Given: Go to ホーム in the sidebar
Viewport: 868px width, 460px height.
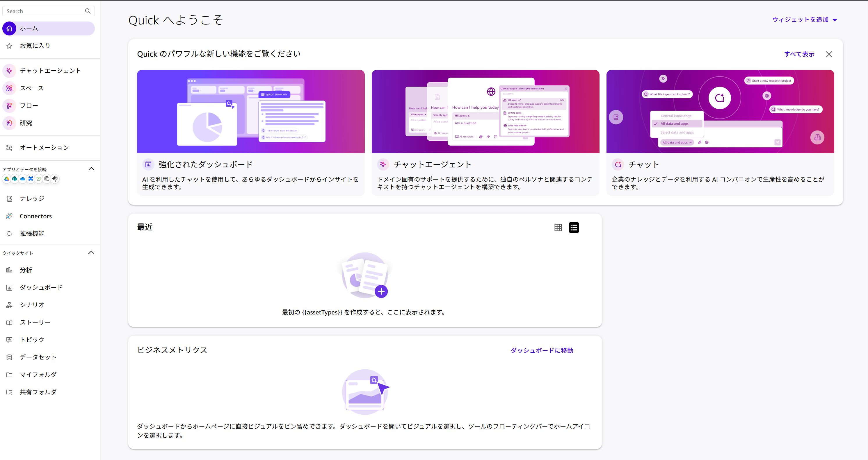Looking at the screenshot, I should coord(49,28).
